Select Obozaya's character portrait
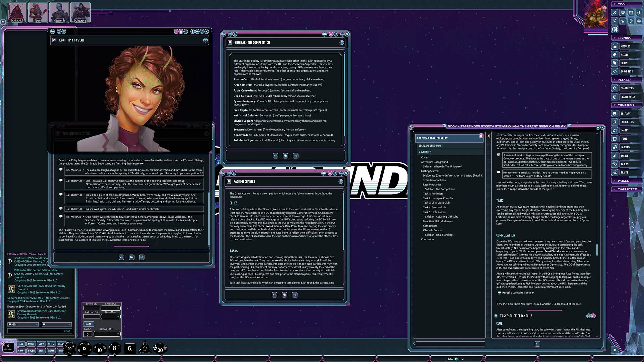 tap(80, 12)
